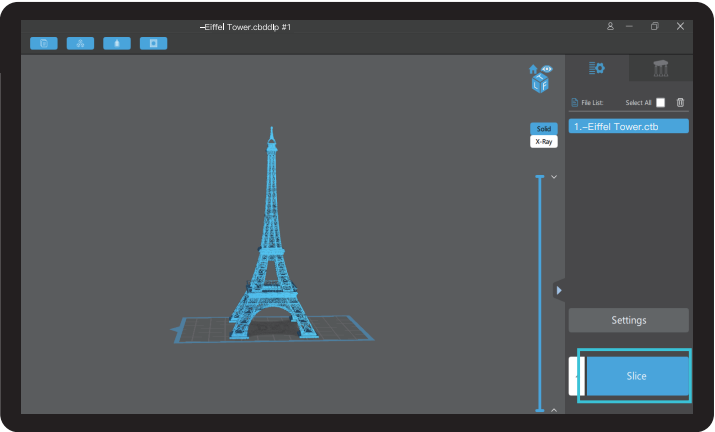Click the 'Eiffel Tower.cbddlp #1' window title
Screen dimensions: 715x432
pyautogui.click(x=245, y=27)
